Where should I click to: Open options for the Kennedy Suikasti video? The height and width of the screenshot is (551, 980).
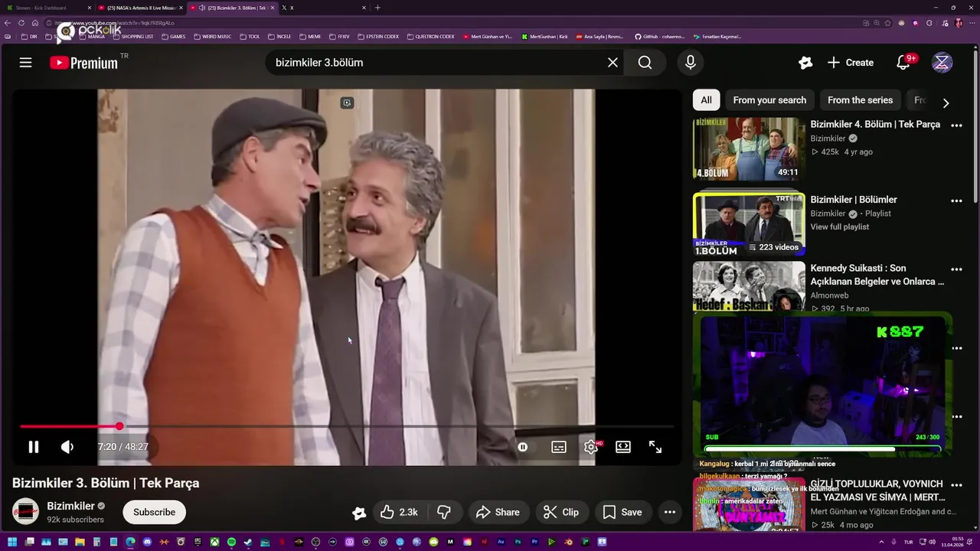click(x=956, y=269)
